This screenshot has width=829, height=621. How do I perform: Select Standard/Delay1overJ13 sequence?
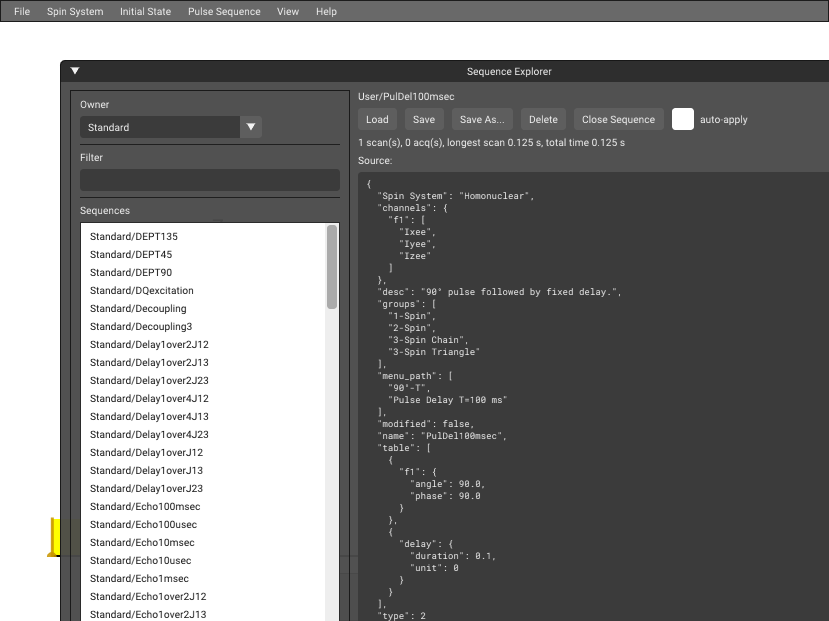click(146, 470)
